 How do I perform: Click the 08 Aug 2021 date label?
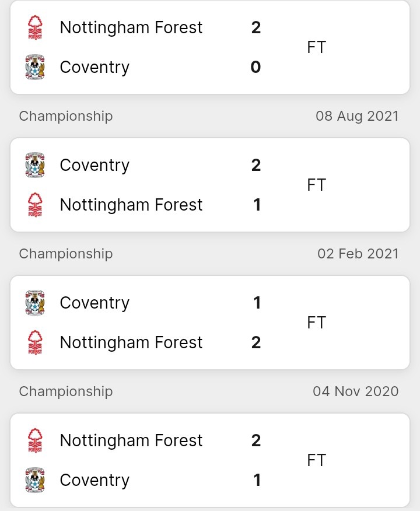(357, 116)
